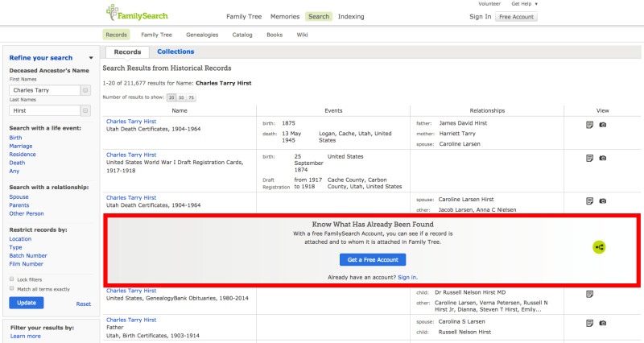
Task: Click the First Names input field
Action: (x=45, y=90)
